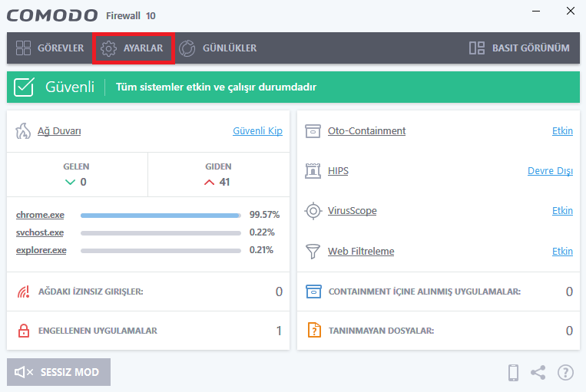Click the GÜNLÜKLER circular icon

point(187,48)
